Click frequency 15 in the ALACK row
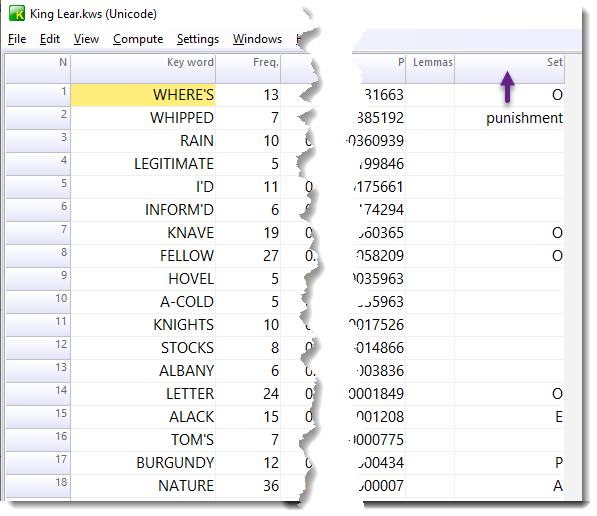 271,417
